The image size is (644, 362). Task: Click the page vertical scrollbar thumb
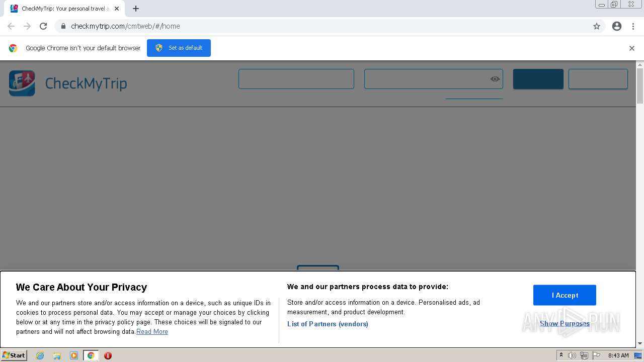coord(640,86)
